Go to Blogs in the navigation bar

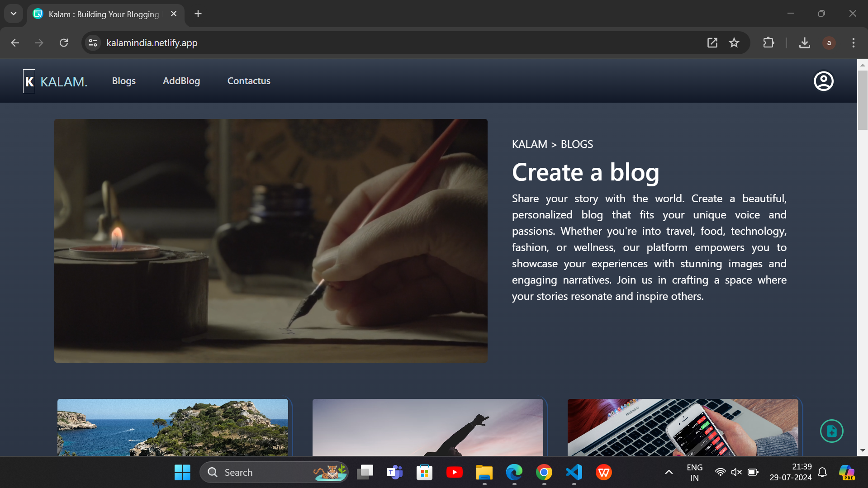[123, 81]
